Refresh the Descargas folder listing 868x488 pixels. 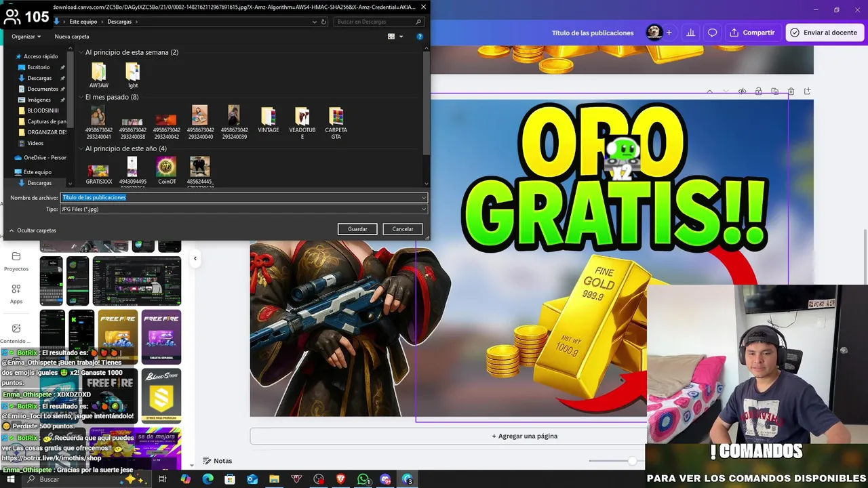click(323, 22)
